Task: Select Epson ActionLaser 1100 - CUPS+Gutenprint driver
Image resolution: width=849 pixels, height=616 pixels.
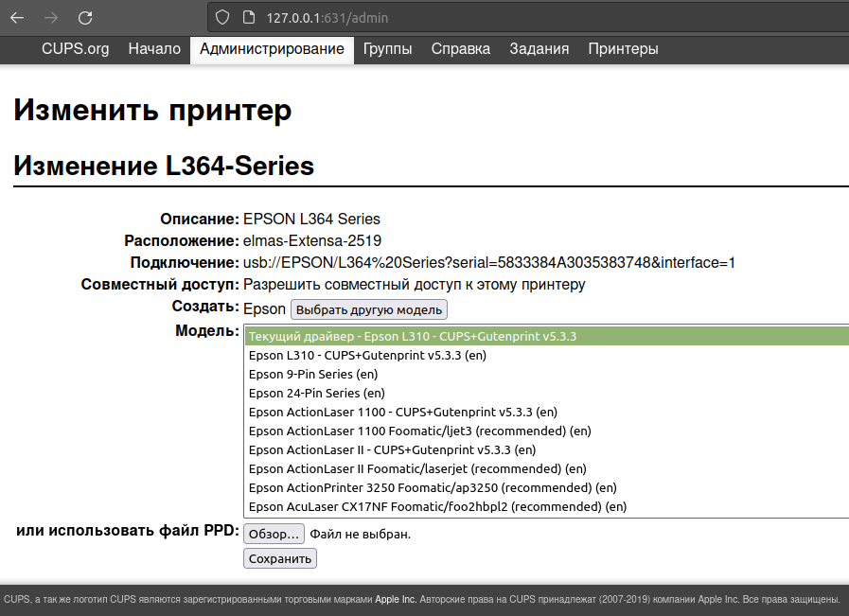Action: (547, 412)
